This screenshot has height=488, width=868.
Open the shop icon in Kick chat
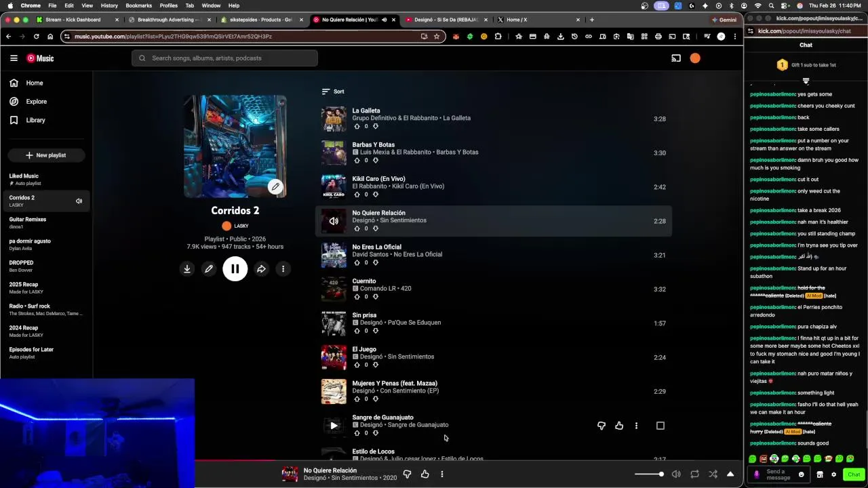pyautogui.click(x=819, y=474)
